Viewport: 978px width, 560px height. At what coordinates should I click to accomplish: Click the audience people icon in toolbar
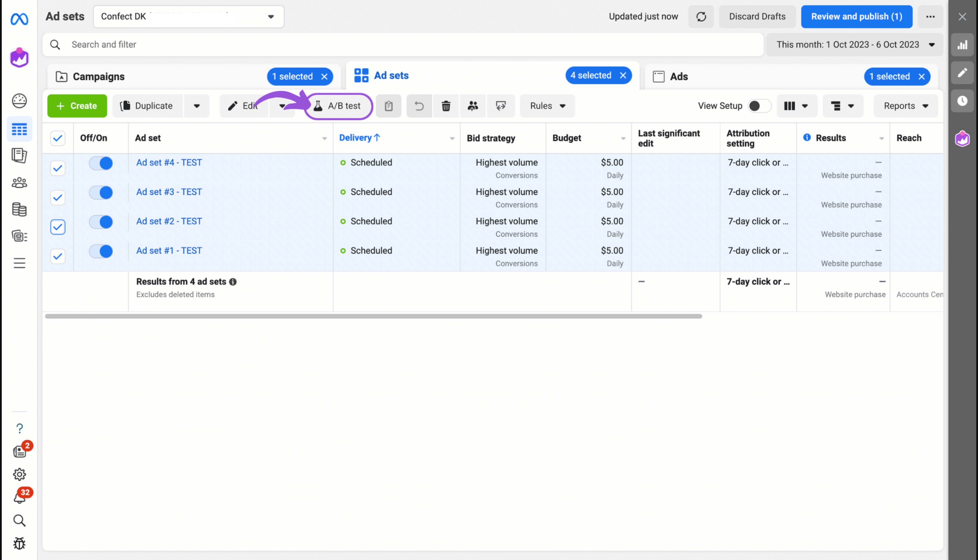(x=473, y=106)
